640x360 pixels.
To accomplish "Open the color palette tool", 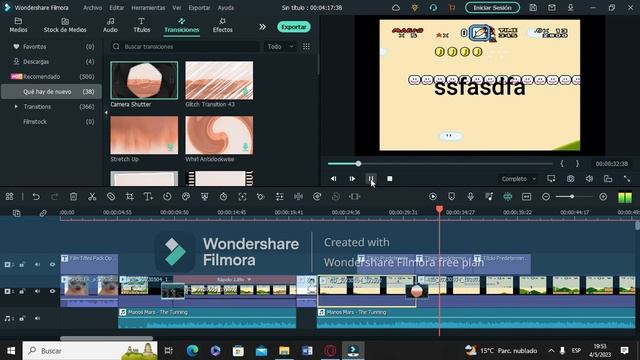I will (x=186, y=197).
